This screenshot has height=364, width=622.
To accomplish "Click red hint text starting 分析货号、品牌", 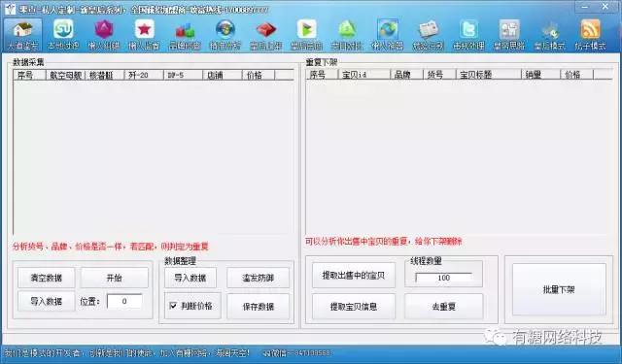I will pyautogui.click(x=110, y=247).
